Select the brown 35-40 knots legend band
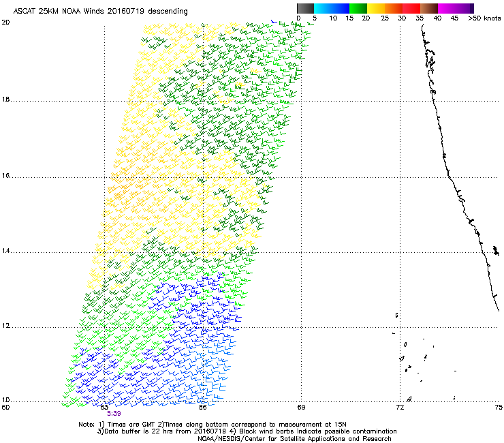 (x=429, y=8)
